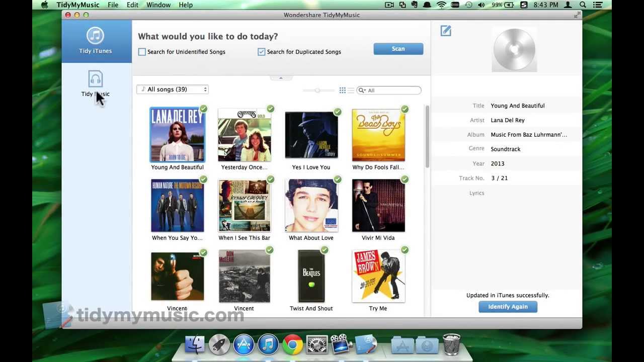Open Spotlight search
This screenshot has height=362, width=644.
tap(583, 5)
